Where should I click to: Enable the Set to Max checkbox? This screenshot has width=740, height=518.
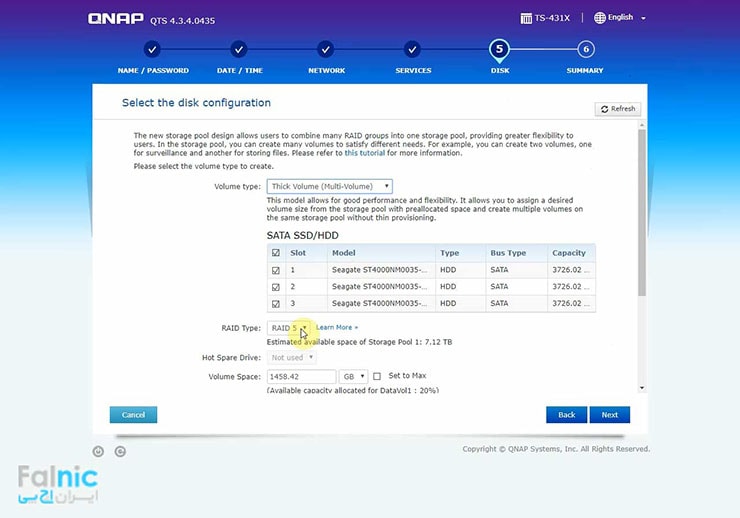pos(377,376)
